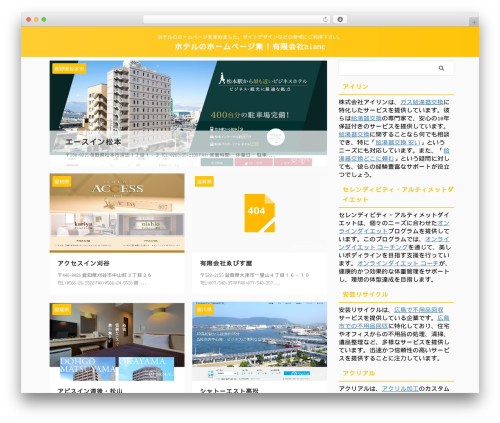Open the アクセスイン刈谷 thumbnail image
This screenshot has height=423, width=500.
click(x=117, y=213)
